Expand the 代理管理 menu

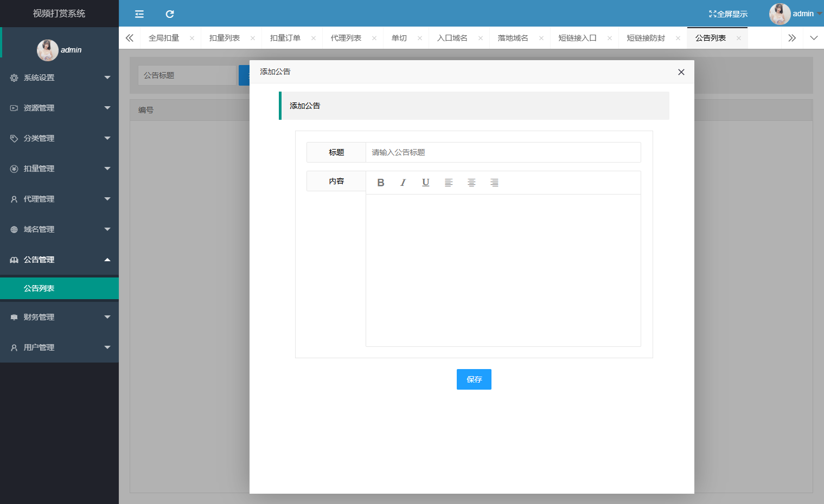point(59,199)
